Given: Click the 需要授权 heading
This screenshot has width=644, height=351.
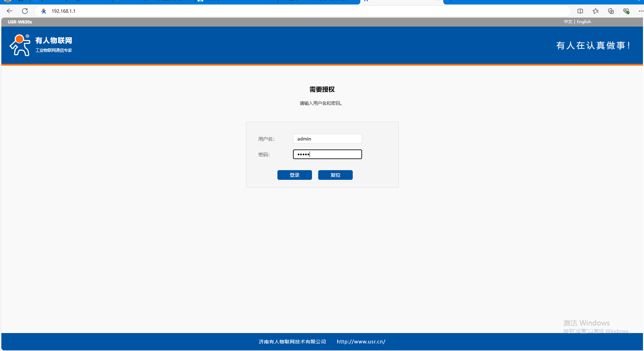Looking at the screenshot, I should pos(322,89).
